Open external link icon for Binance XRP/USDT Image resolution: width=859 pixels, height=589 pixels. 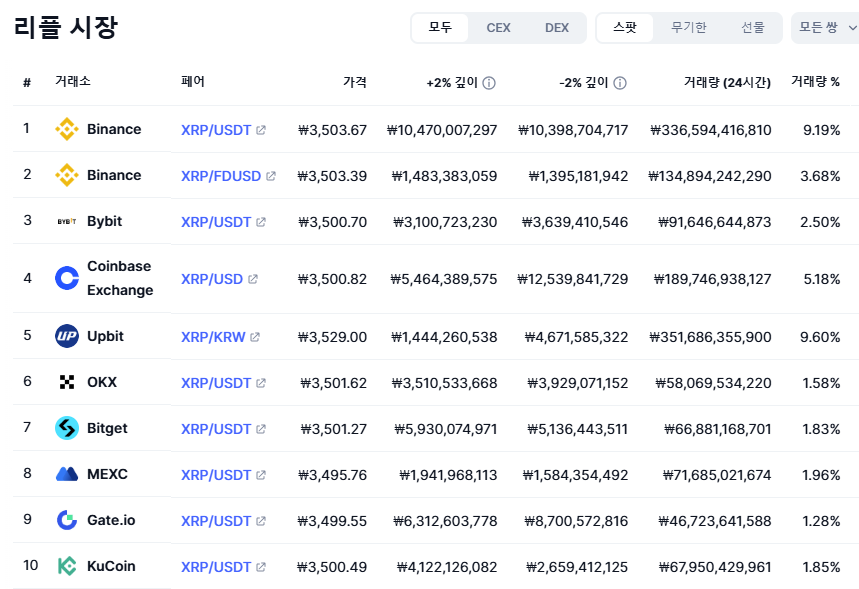[x=261, y=130]
